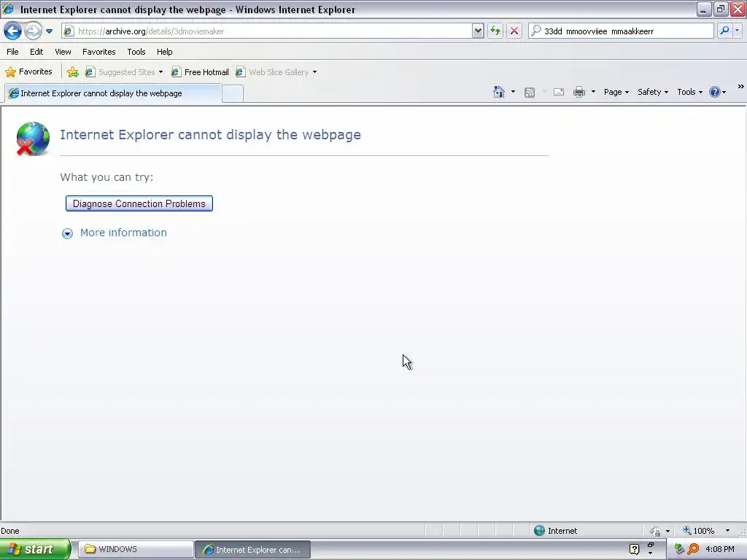This screenshot has width=747, height=560.
Task: Click the 4:08 PM system clock
Action: (720, 550)
